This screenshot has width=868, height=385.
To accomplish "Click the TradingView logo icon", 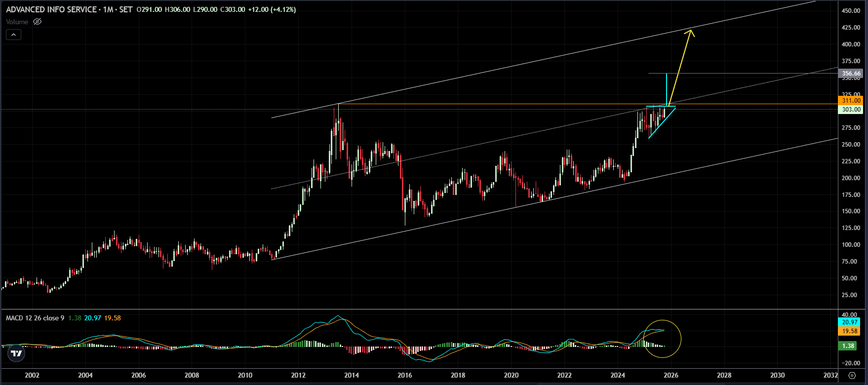I will coord(16,353).
